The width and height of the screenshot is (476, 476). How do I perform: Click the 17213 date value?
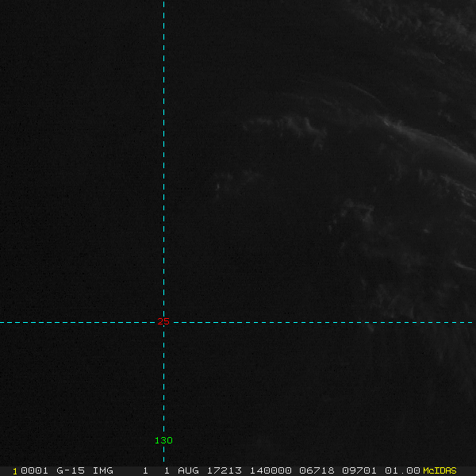point(225,470)
